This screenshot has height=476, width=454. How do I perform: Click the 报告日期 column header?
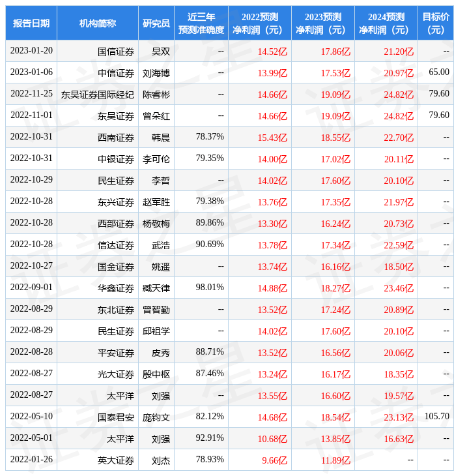(x=31, y=23)
